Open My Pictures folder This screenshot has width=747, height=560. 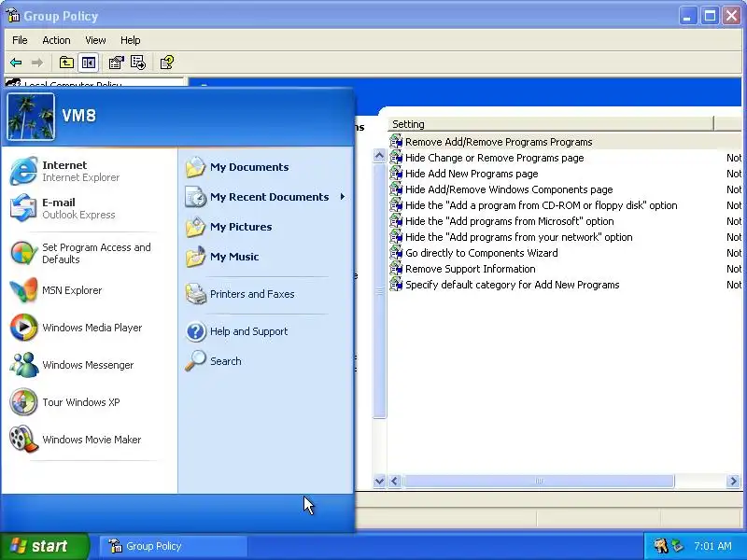pyautogui.click(x=266, y=227)
